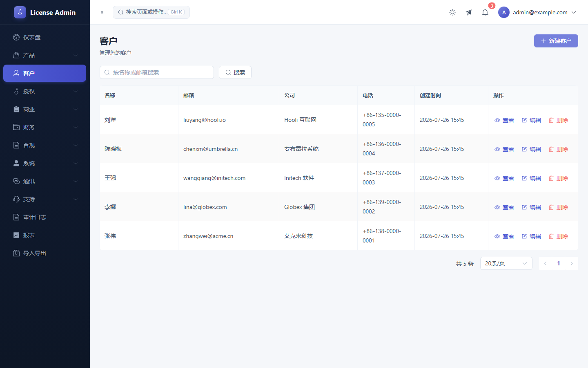The width and height of the screenshot is (588, 368).
Task: Expand the 授权 sidebar menu
Action: click(45, 91)
